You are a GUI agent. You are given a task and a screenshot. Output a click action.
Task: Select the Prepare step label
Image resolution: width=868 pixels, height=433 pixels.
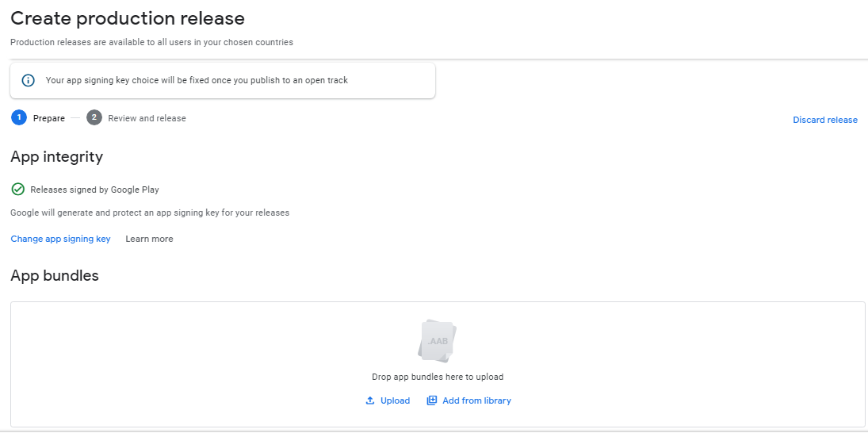tap(49, 118)
